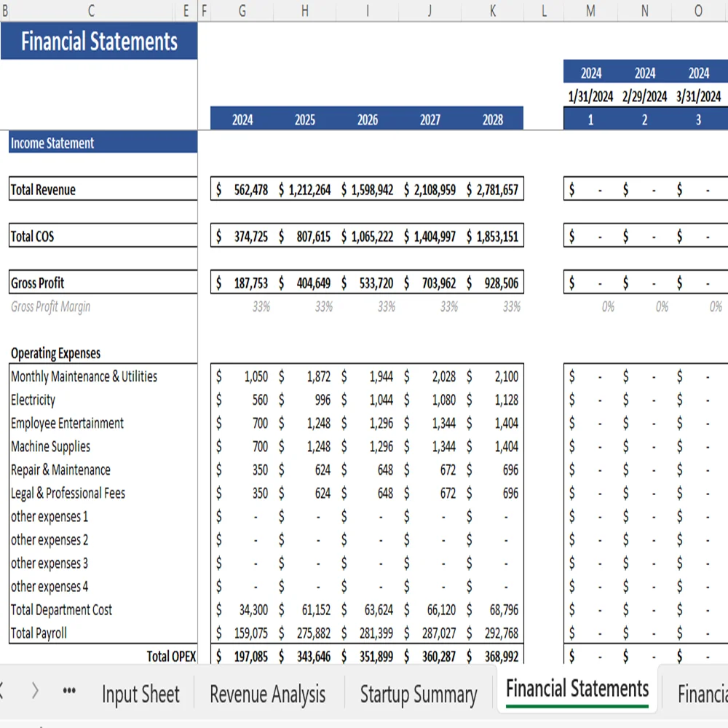The image size is (728, 728).
Task: Select the 2/29/2024 date cell
Action: pyautogui.click(x=644, y=96)
